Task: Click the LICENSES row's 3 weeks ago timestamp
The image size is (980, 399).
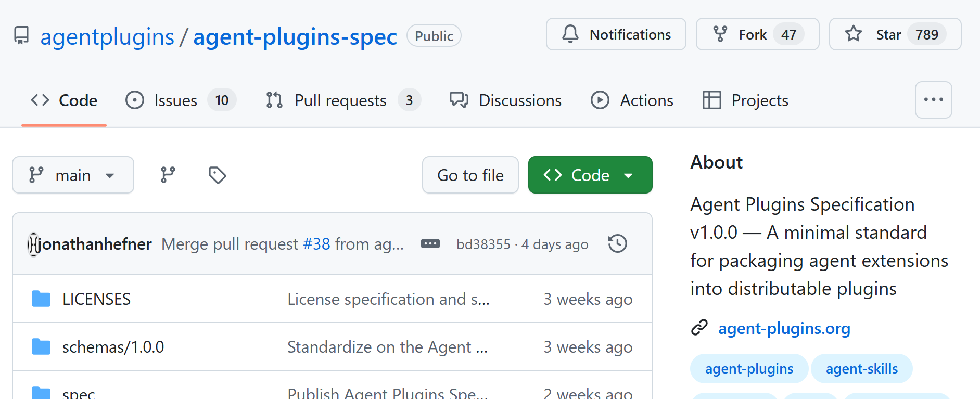Action: coord(588,299)
